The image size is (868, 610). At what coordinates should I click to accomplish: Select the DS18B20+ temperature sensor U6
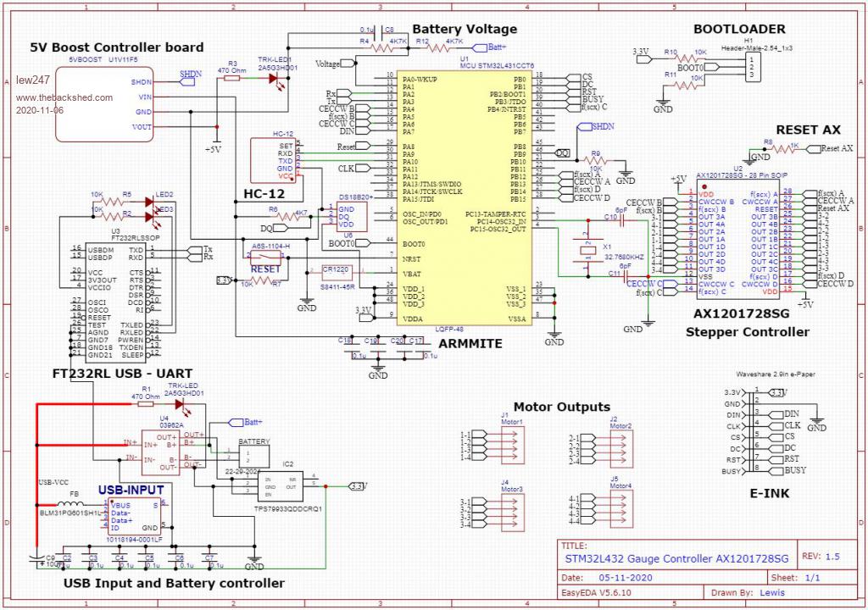click(348, 217)
